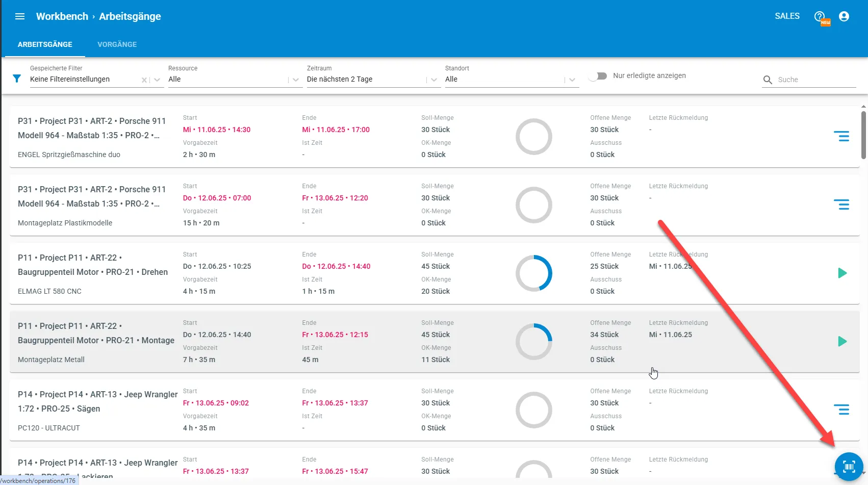Open details icon for PRO-25 Sägen operation
This screenshot has height=485, width=868.
(841, 410)
